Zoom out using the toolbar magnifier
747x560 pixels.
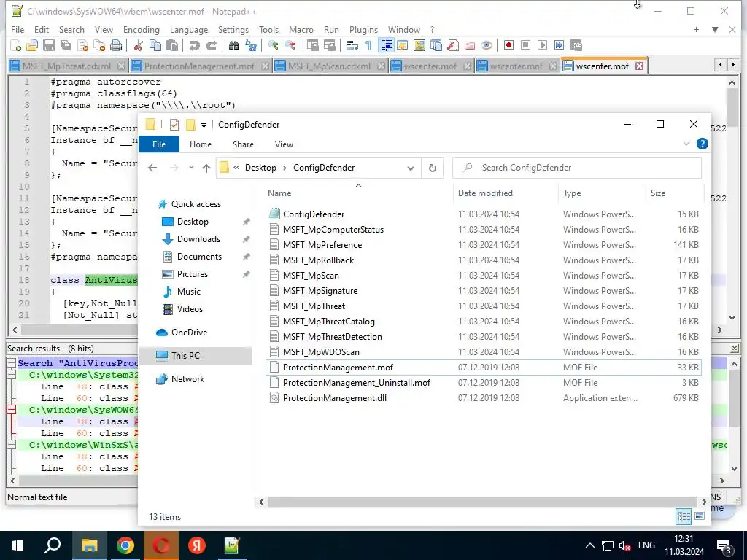(290, 46)
